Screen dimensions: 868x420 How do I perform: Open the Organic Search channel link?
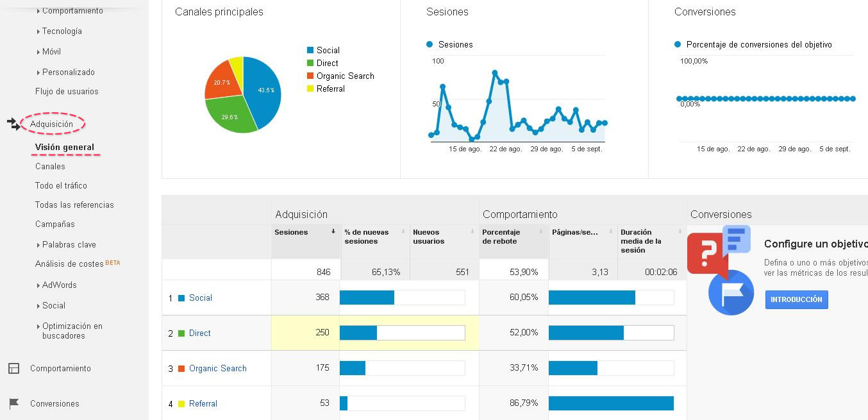(217, 368)
